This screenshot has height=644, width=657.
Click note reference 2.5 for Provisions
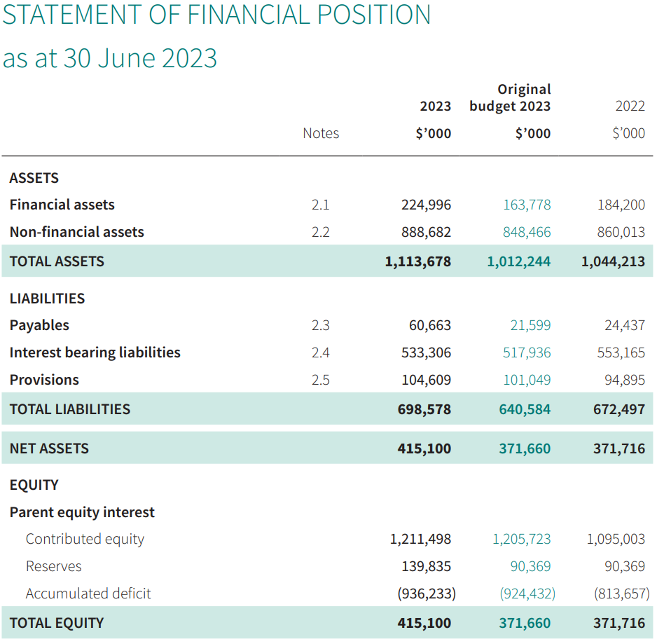point(321,380)
